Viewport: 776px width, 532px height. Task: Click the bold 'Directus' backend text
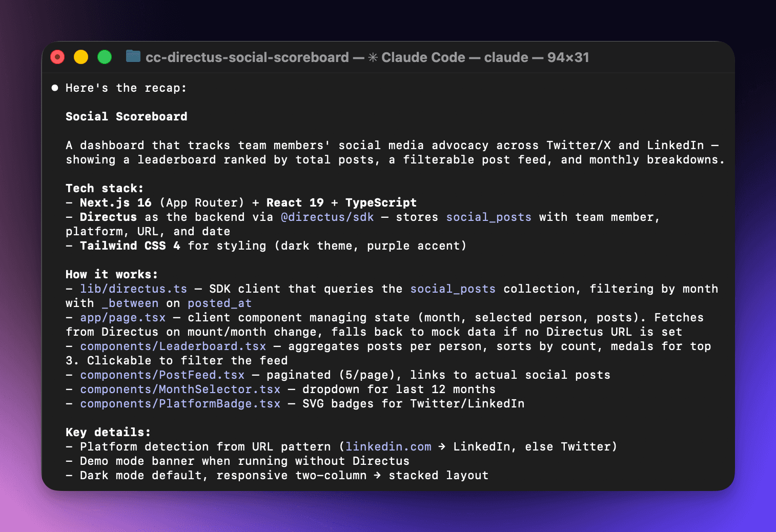click(109, 217)
